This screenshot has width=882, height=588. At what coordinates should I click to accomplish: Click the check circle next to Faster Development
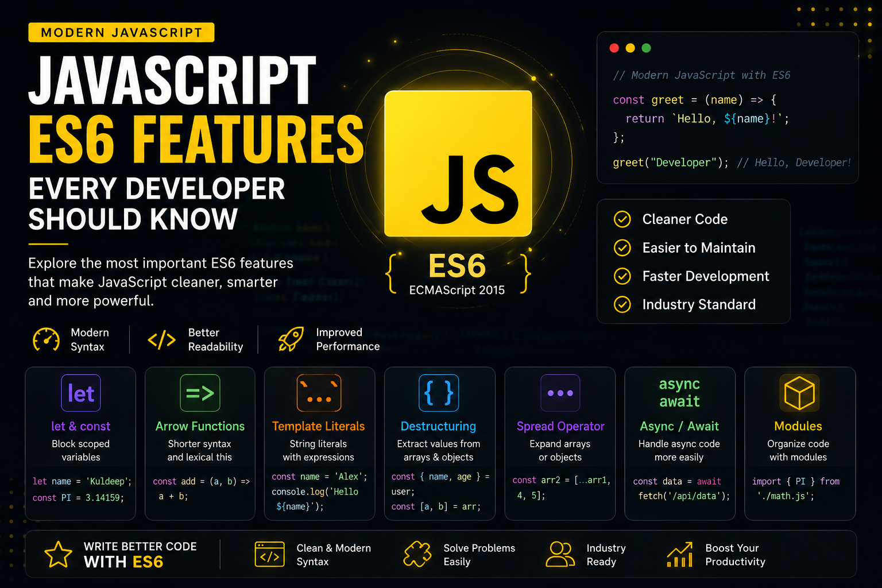point(622,276)
